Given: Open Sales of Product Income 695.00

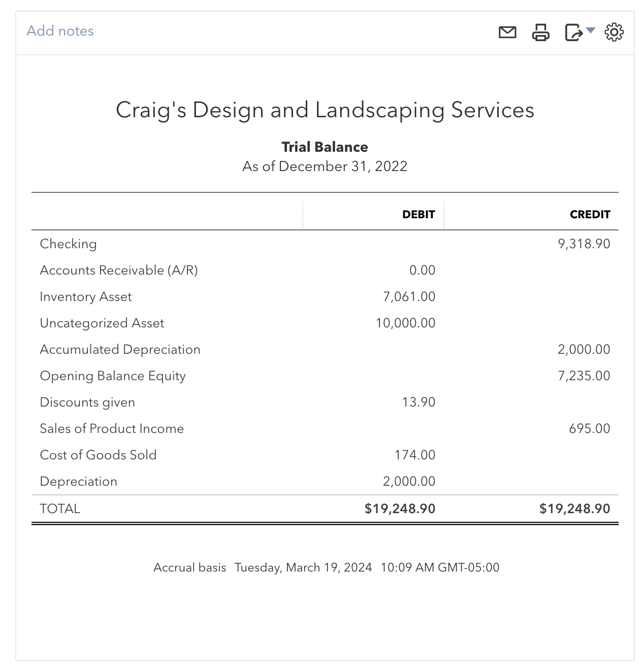Looking at the screenshot, I should (589, 429).
